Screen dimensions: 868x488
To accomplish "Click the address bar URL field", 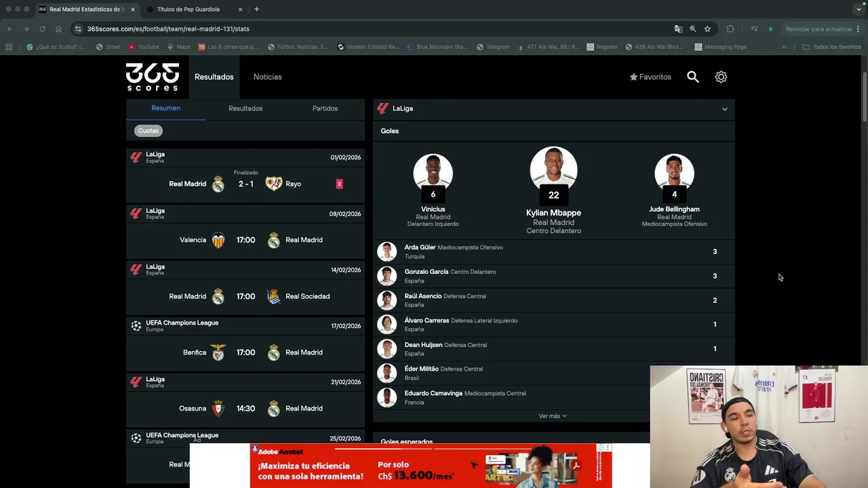I will point(373,28).
